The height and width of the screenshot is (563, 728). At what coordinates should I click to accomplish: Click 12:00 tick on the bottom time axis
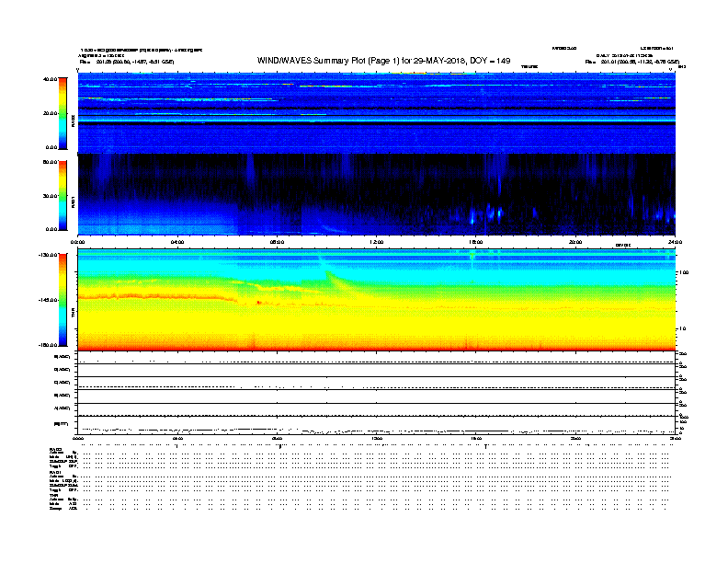click(x=377, y=439)
